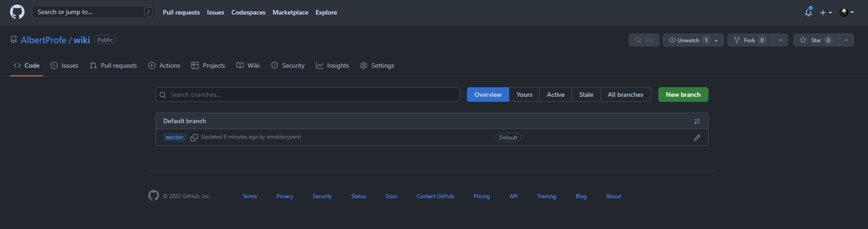Expand the Fork options dropdown arrow
868x229 pixels.
point(780,40)
